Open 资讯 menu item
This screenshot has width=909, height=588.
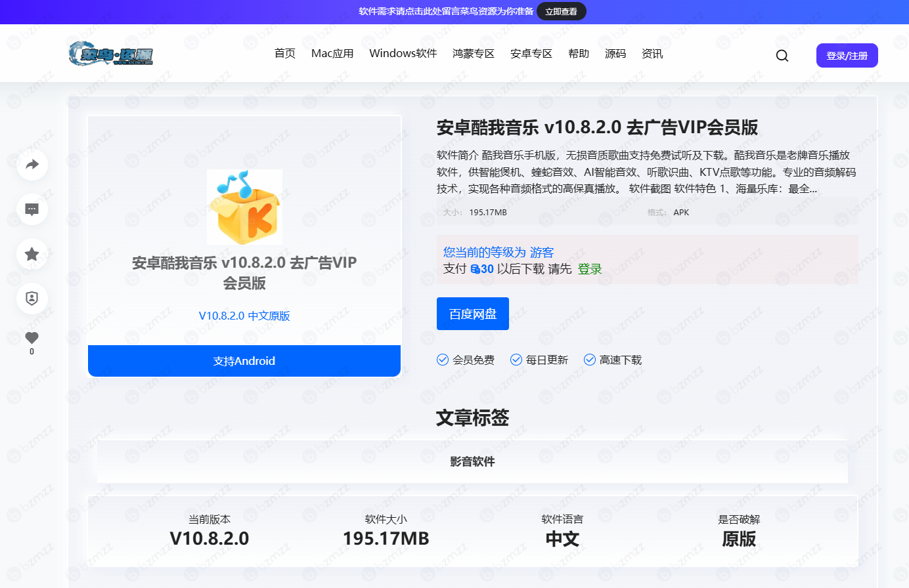click(652, 54)
